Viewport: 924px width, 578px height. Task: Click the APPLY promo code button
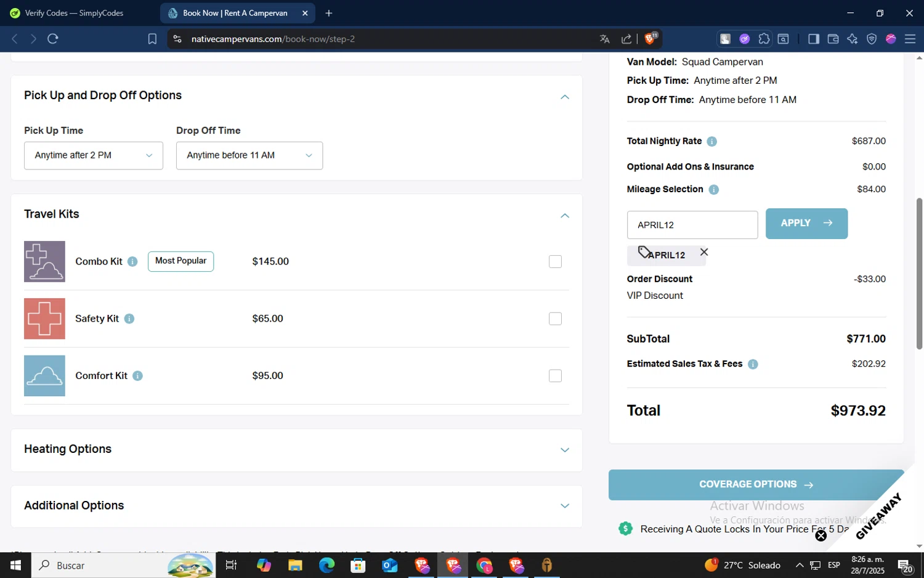tap(806, 224)
